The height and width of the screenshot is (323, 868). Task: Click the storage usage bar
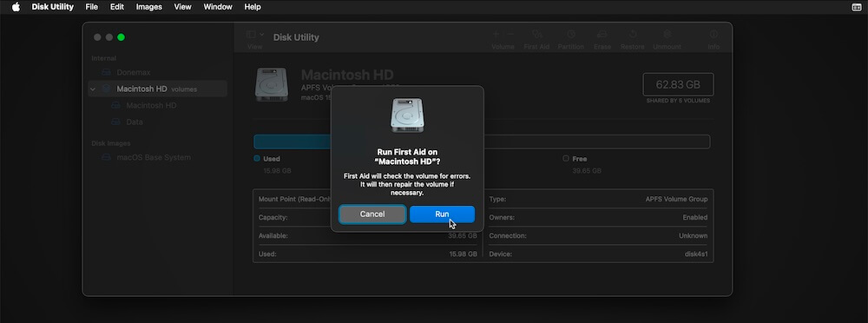pos(482,142)
